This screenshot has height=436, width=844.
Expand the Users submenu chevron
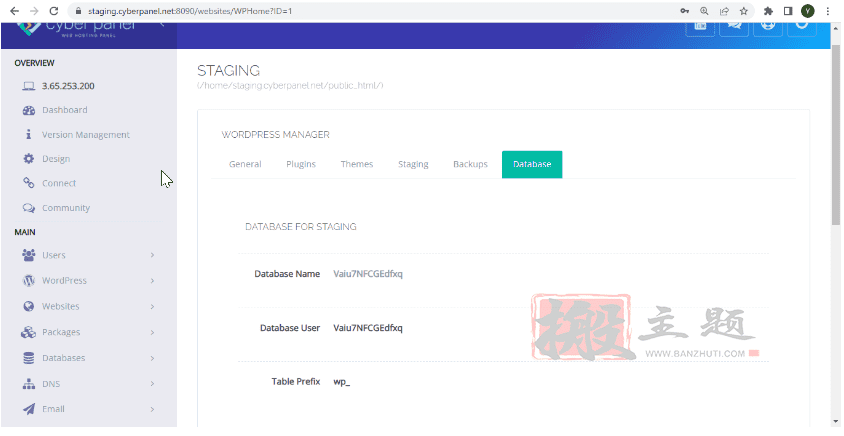tap(152, 255)
